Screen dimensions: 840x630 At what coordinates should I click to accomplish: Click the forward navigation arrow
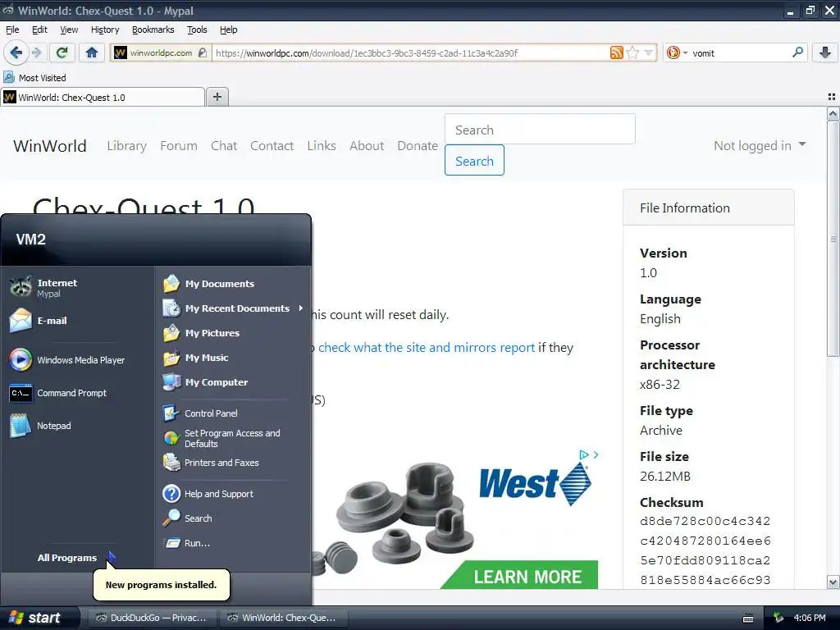36,52
